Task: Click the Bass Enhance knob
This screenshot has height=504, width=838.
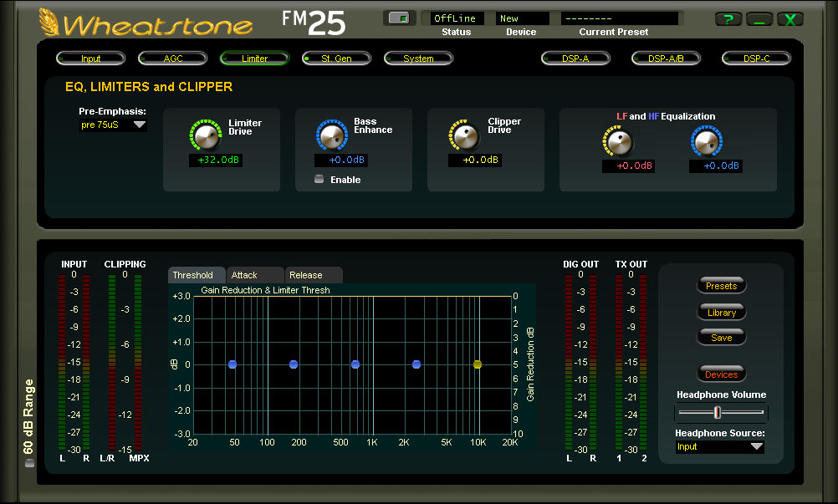Action: pos(331,135)
